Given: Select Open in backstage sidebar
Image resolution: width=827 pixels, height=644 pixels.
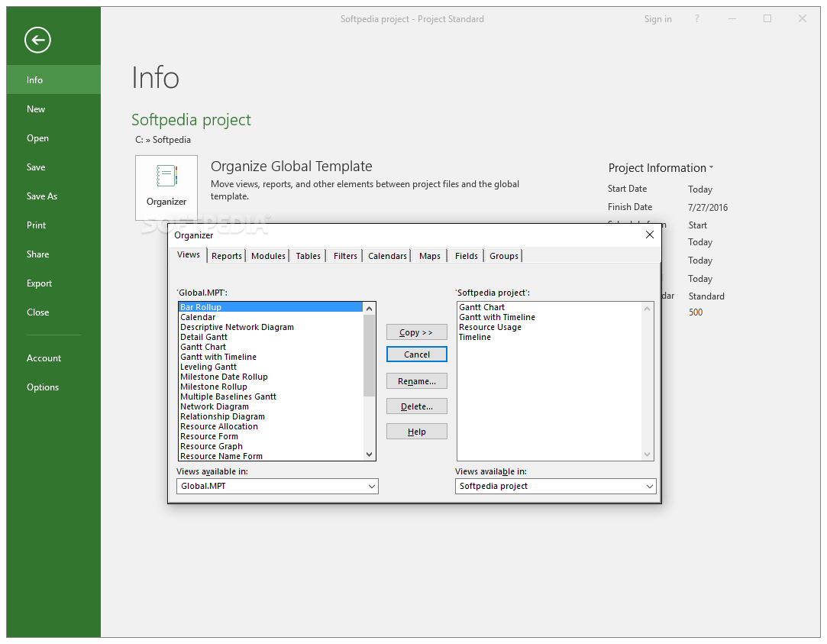Looking at the screenshot, I should (53, 138).
